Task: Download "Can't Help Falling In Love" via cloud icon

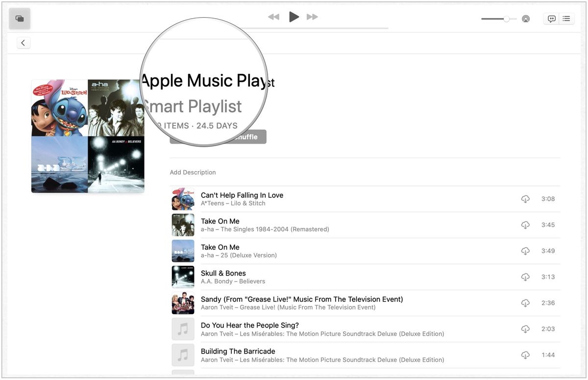Action: click(525, 199)
